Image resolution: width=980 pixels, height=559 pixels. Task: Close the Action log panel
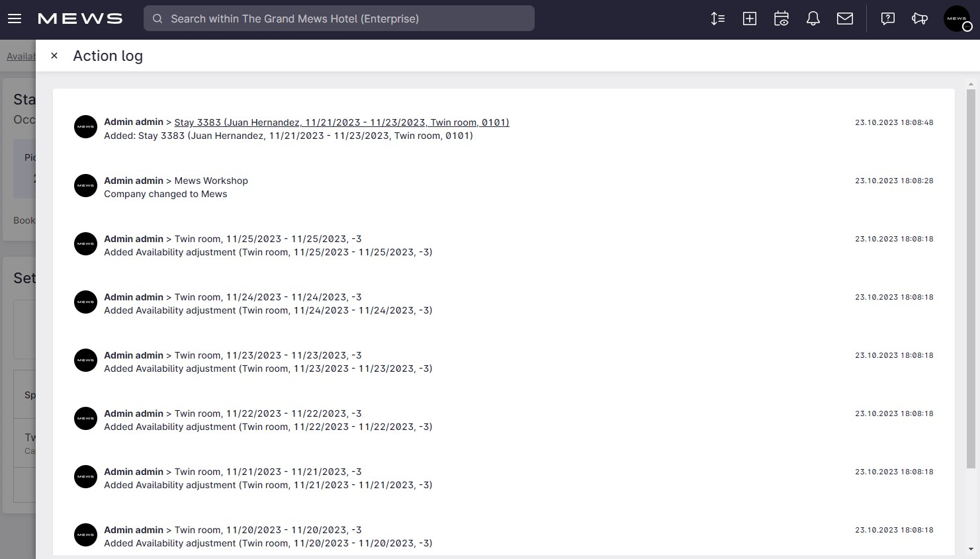pyautogui.click(x=54, y=56)
